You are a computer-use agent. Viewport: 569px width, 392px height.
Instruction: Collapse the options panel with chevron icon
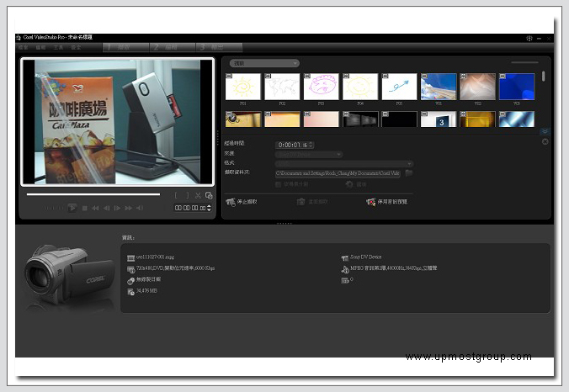[x=544, y=132]
